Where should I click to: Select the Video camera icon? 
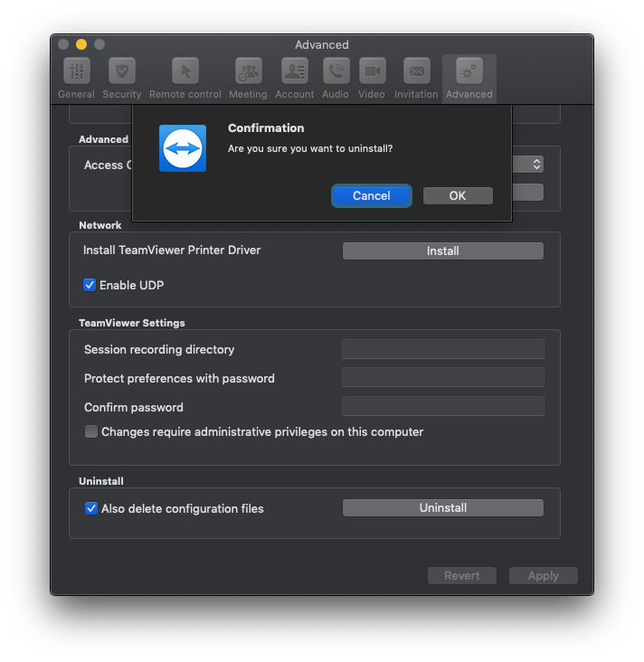point(372,71)
